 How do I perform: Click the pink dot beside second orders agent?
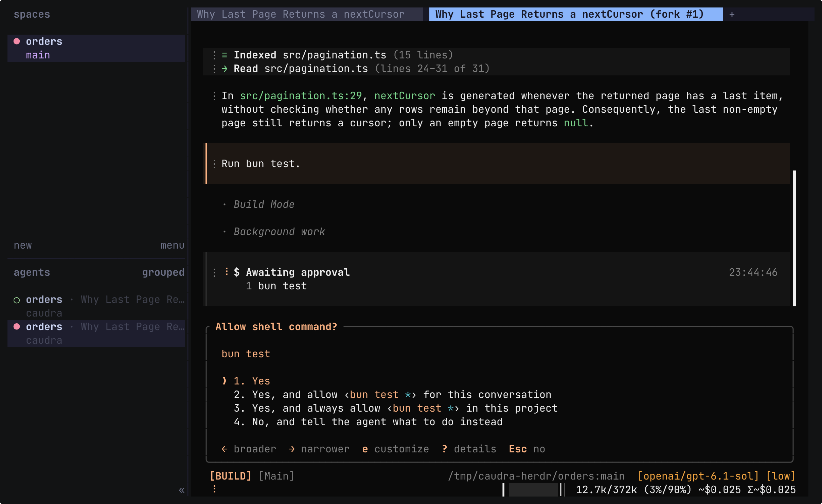coord(17,327)
